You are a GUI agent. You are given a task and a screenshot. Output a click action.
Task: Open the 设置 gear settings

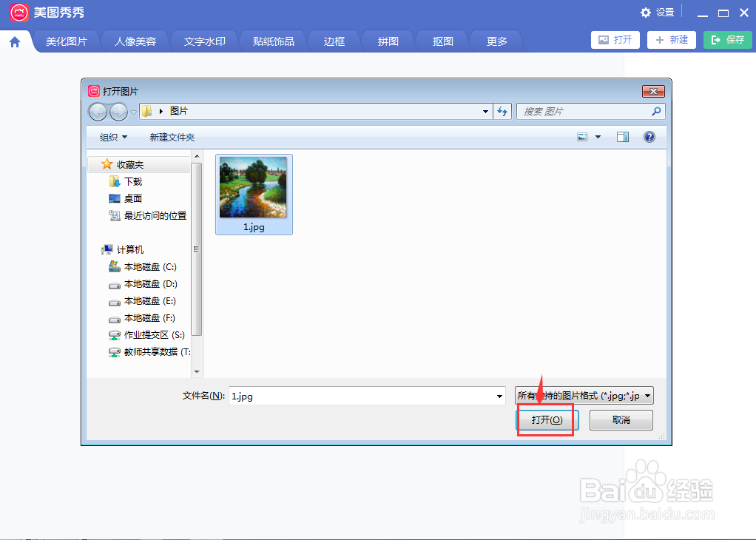pos(657,13)
